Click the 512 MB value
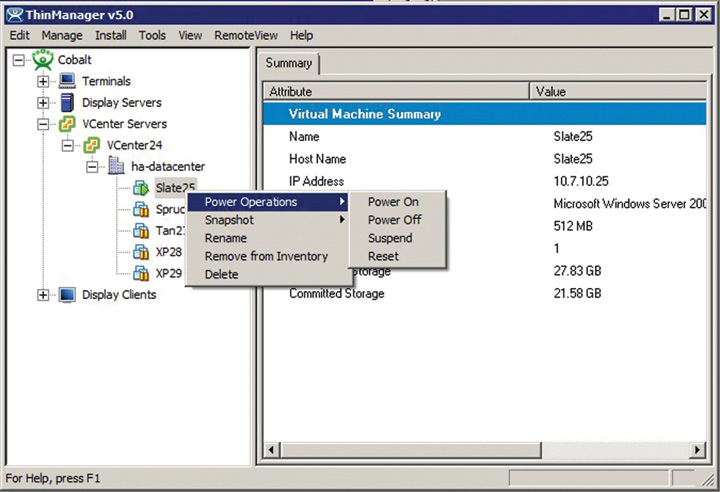This screenshot has height=492, width=720. click(x=573, y=226)
